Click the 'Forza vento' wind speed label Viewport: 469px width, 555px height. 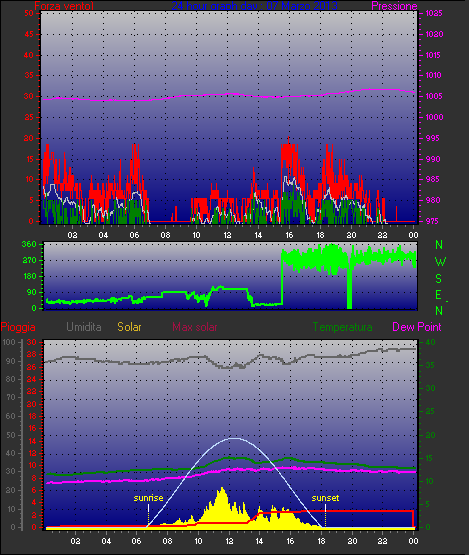pos(64,6)
